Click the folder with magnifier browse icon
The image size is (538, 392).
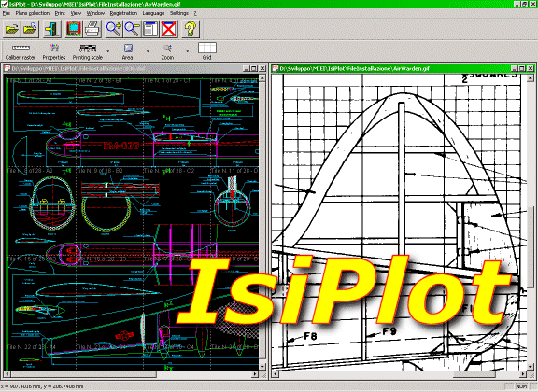click(31, 29)
